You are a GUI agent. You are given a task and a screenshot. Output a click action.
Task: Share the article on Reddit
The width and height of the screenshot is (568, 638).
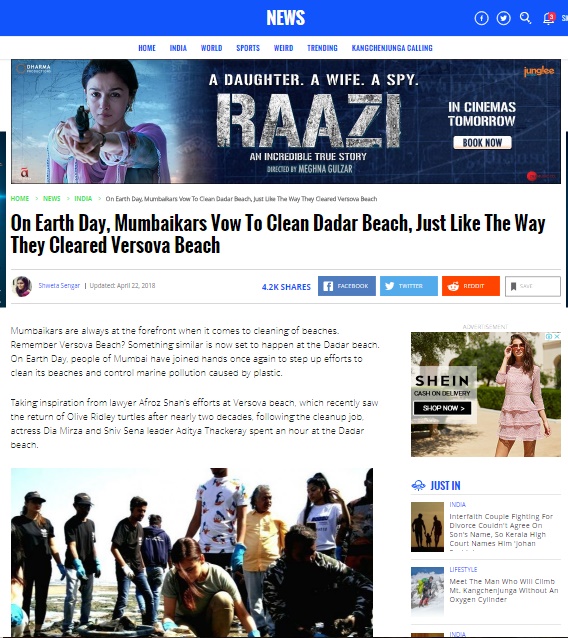[471, 286]
